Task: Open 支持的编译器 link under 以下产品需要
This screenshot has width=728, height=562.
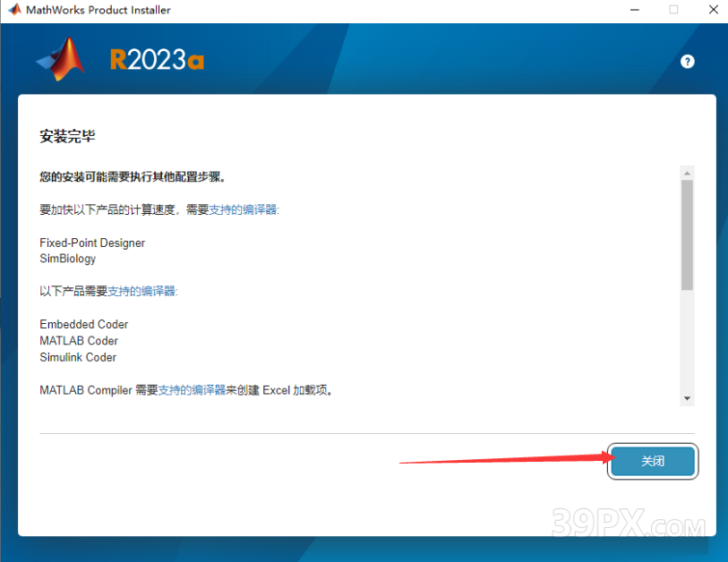Action: 141,292
